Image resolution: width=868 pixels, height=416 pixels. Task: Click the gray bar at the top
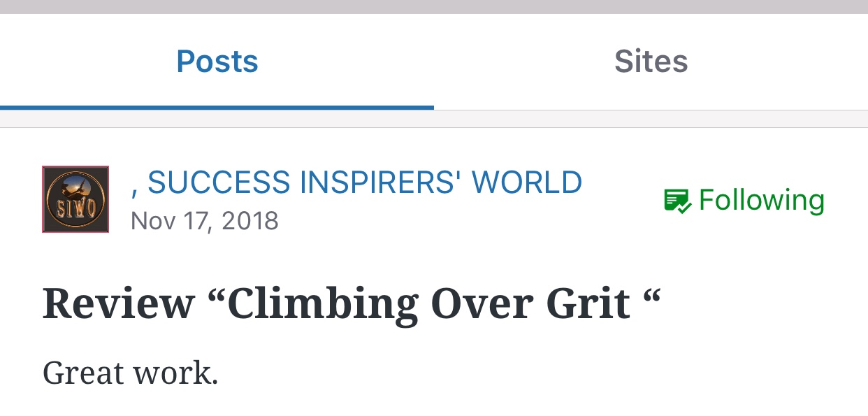434,6
